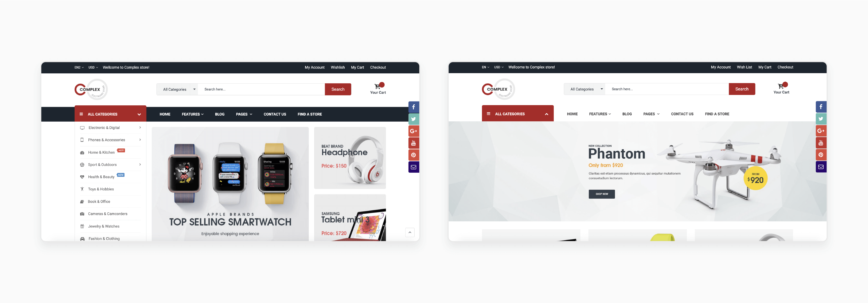
Task: Click the USD currency selector link
Action: [93, 67]
